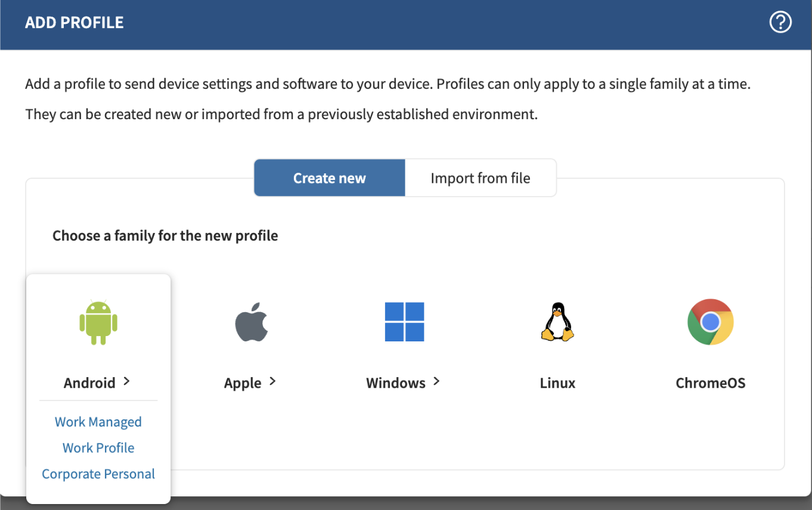
Task: Expand the chevron next to Windows
Action: pyautogui.click(x=436, y=381)
